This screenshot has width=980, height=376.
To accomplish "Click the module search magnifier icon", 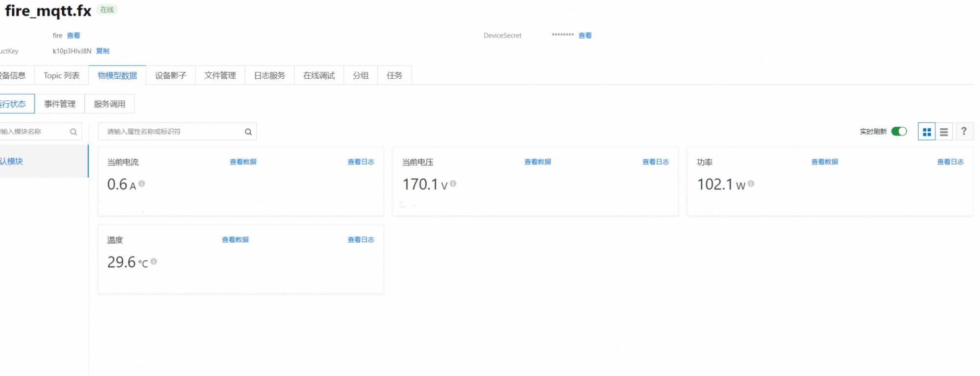I will coord(73,132).
